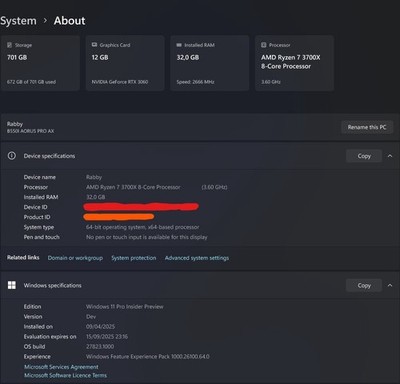
Task: Copy the Device specifications
Action: [x=364, y=156]
